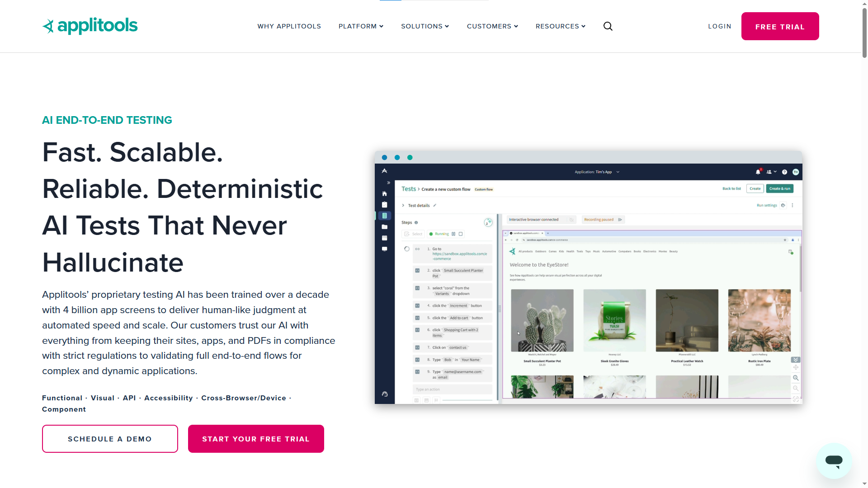
Task: Resume recording via Recording paused play icon
Action: [x=620, y=220]
